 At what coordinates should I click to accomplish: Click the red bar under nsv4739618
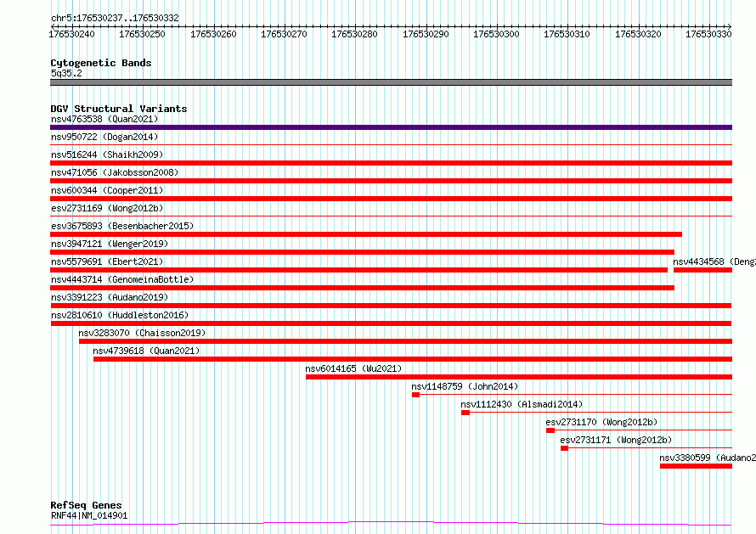click(413, 359)
